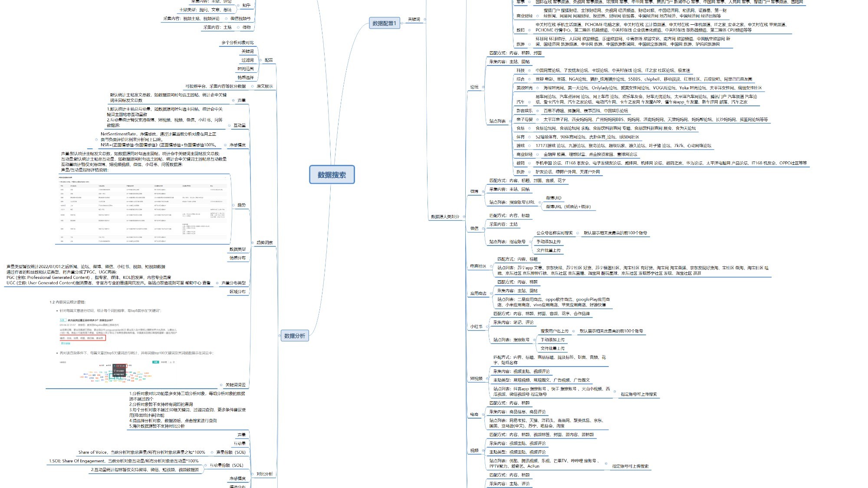Screen dimensions: 868x488
Task: Select the 得物 node
Action: pos(247,27)
